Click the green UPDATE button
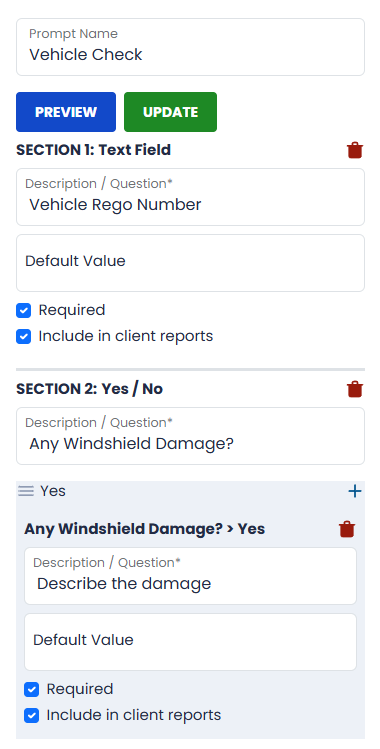 tap(170, 112)
